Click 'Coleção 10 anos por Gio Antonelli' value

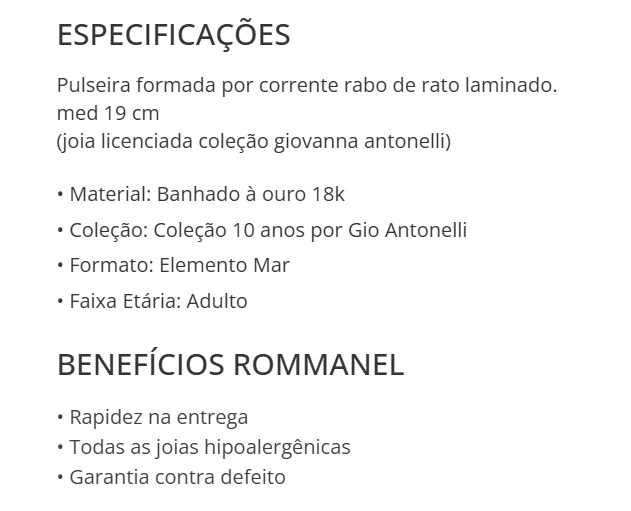pyautogui.click(x=310, y=230)
